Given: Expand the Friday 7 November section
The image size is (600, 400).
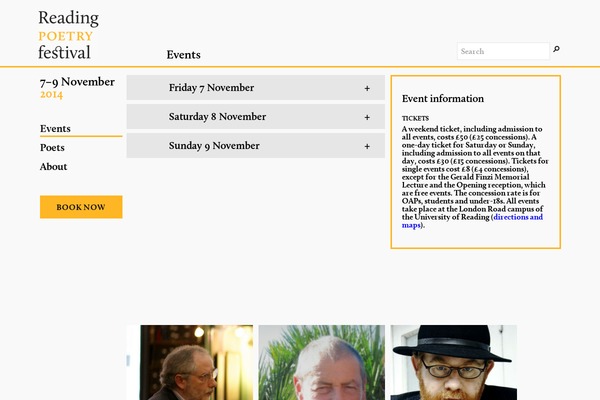Looking at the screenshot, I should [x=256, y=88].
